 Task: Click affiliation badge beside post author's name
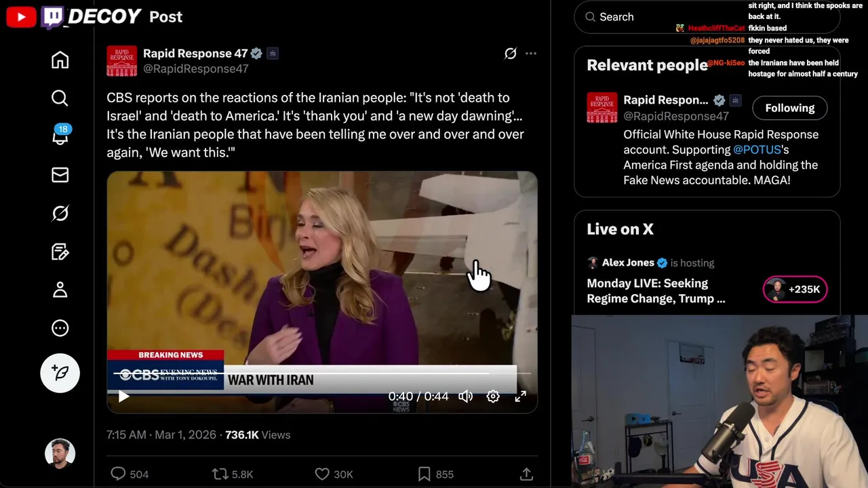click(272, 53)
